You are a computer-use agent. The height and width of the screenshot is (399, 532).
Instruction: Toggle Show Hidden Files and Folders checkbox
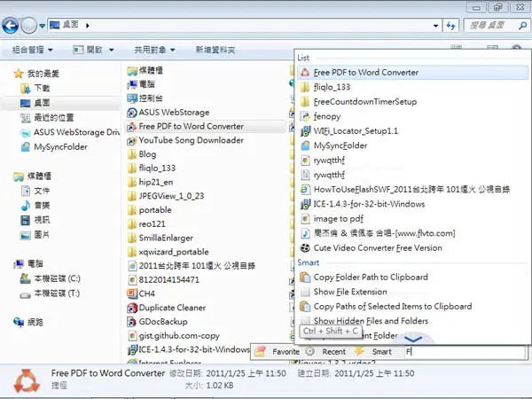point(305,321)
